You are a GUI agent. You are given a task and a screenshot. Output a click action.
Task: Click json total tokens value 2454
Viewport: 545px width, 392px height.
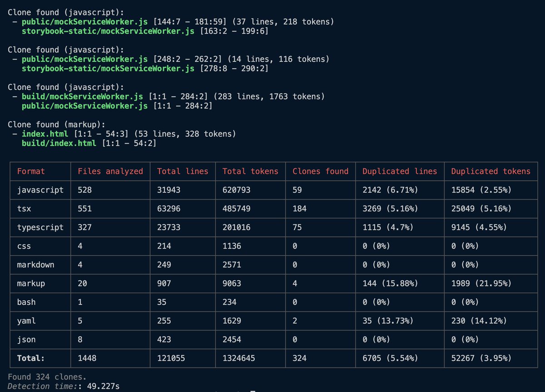(x=232, y=339)
